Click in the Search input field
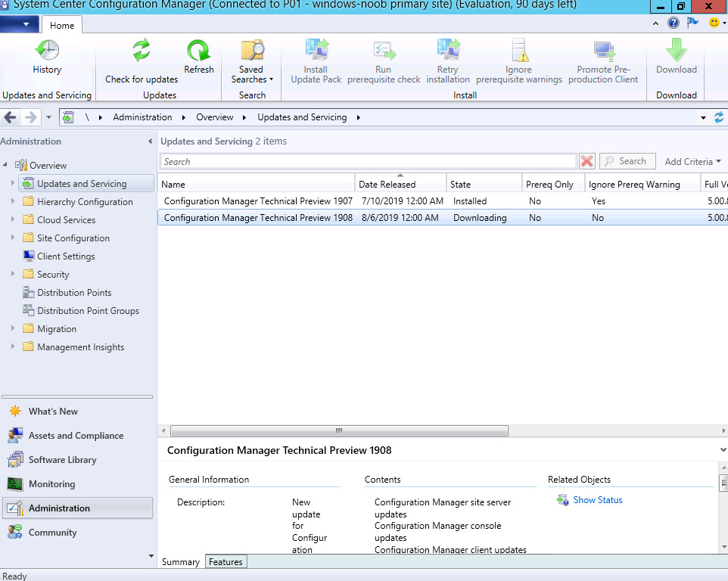Image resolution: width=728 pixels, height=581 pixels. 369,161
